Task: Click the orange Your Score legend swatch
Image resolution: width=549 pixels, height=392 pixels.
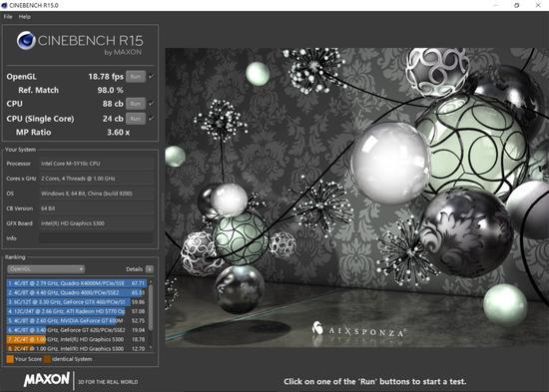Action: (10, 359)
